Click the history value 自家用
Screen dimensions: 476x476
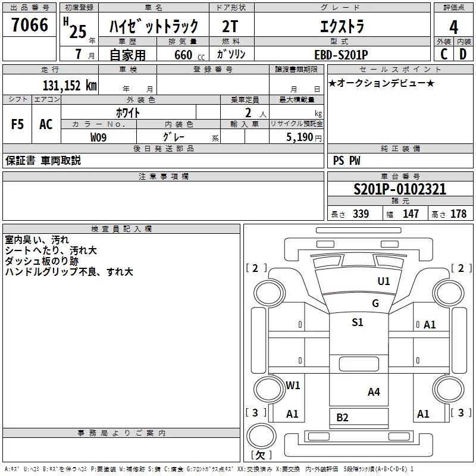[x=127, y=55]
